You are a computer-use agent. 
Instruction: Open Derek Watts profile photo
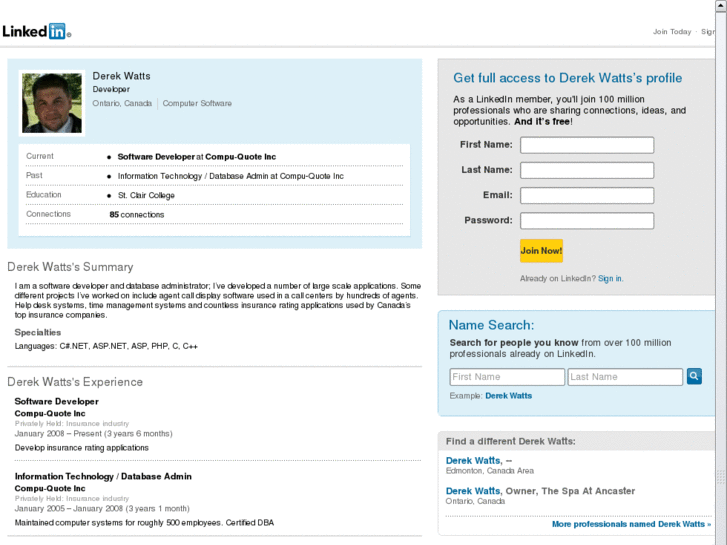coord(52,103)
